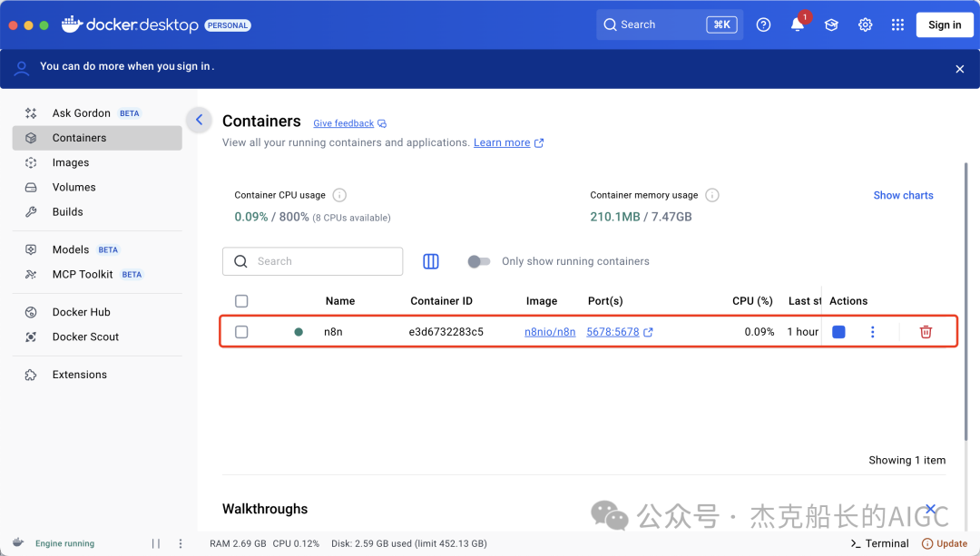
Task: Sort by CPU (%) column header
Action: point(752,300)
